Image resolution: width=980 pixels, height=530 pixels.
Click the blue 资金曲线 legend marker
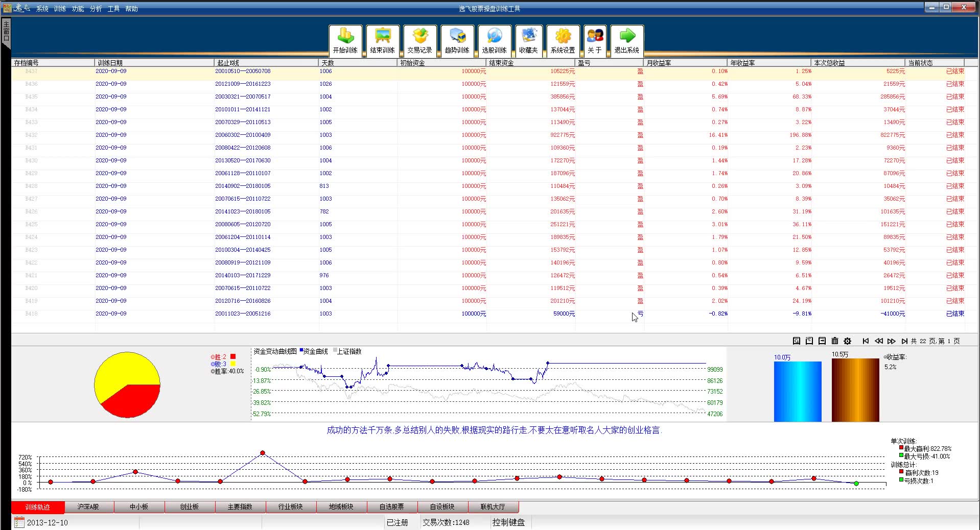[301, 350]
